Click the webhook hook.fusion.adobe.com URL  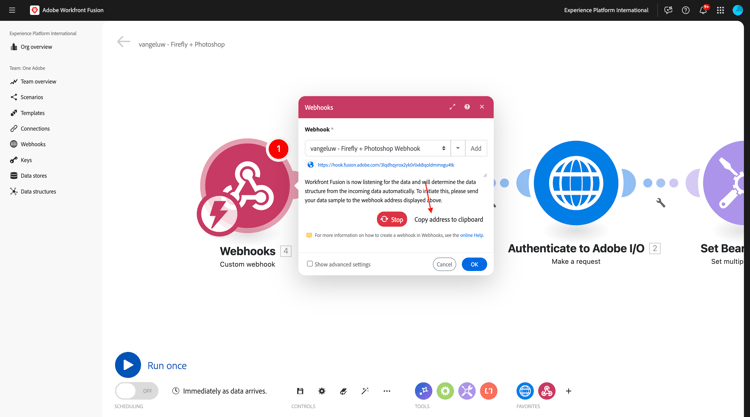pyautogui.click(x=386, y=165)
